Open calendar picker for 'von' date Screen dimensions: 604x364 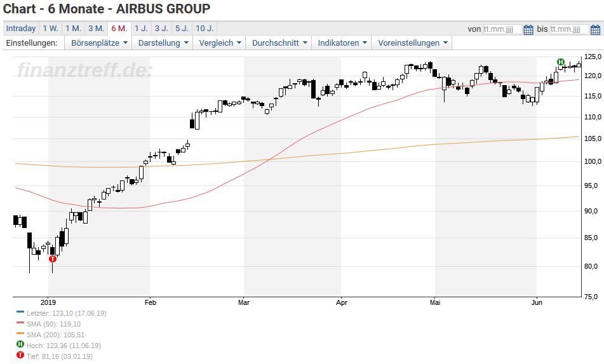coord(528,29)
